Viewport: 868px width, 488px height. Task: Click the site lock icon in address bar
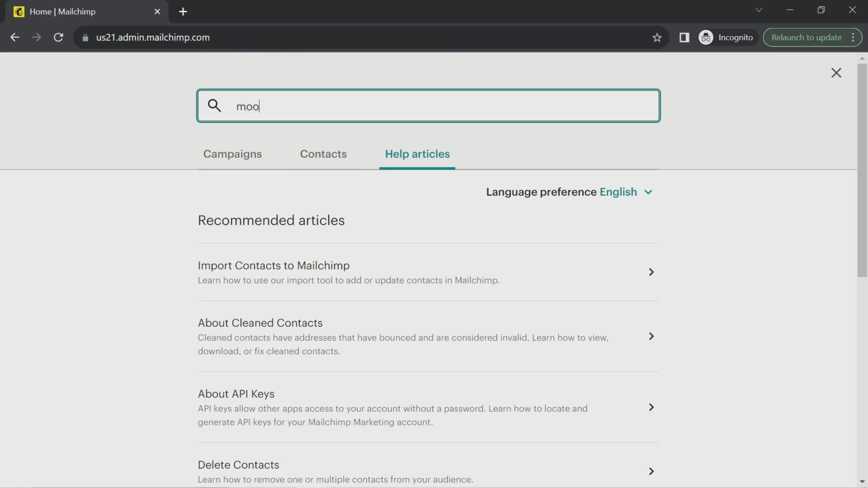coord(85,37)
